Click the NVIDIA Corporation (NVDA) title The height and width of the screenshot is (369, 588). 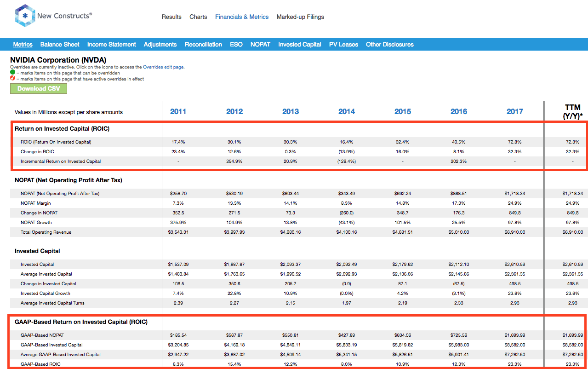(58, 60)
